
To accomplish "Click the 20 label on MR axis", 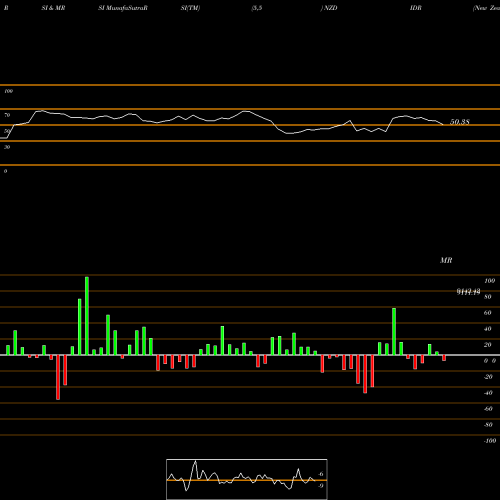I will (488, 345).
